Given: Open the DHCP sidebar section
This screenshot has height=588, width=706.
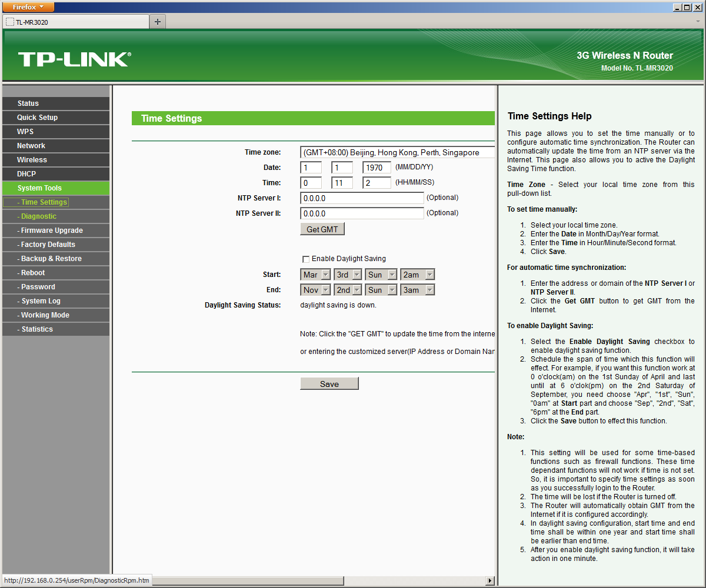Looking at the screenshot, I should click(x=56, y=174).
